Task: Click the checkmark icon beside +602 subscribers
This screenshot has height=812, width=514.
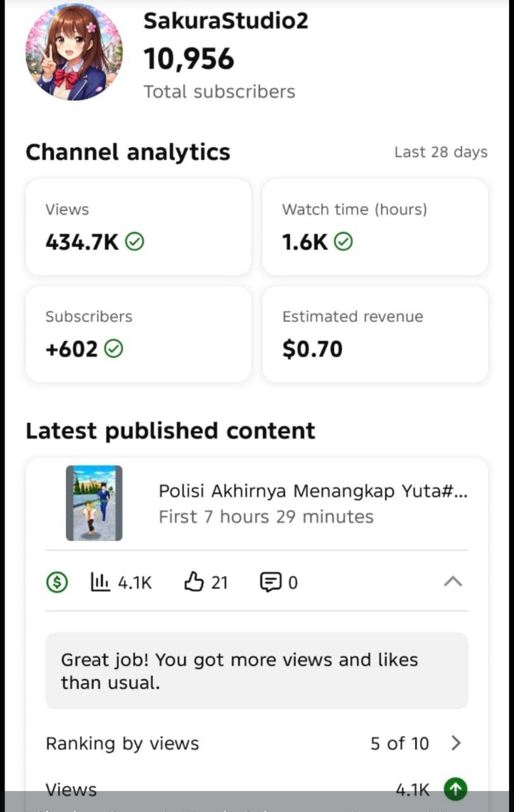Action: coord(113,349)
